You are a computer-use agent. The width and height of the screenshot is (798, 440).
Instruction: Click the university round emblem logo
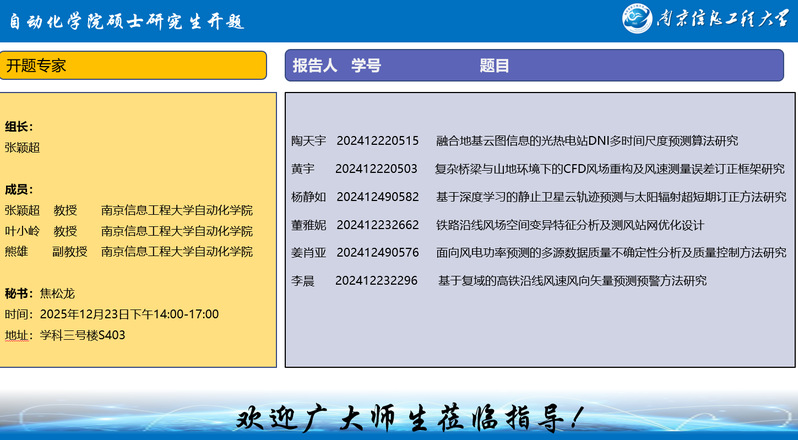tap(637, 19)
